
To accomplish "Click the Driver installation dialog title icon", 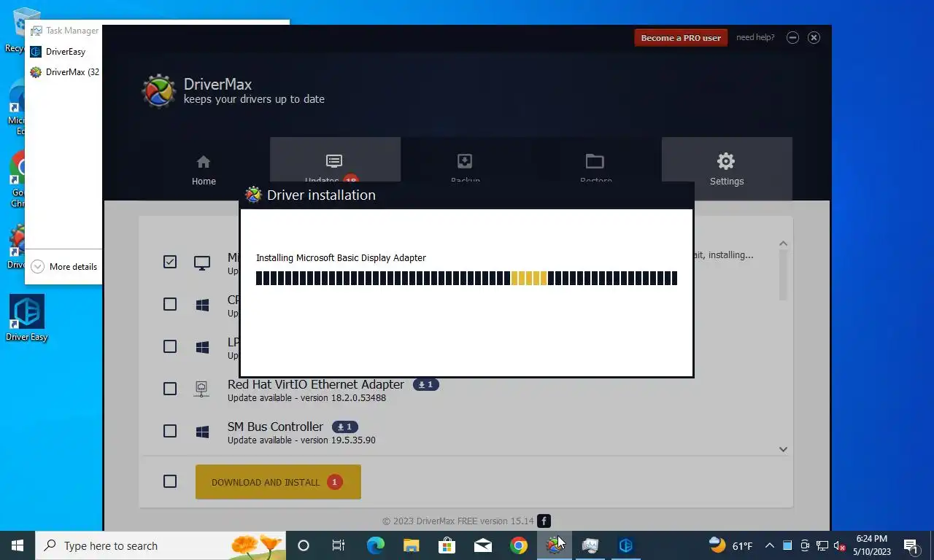I will click(253, 195).
